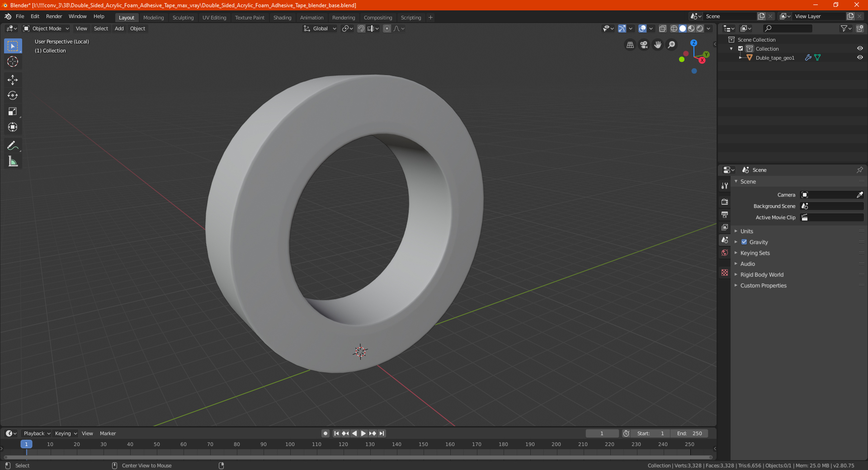Expand the Units panel
This screenshot has width=868, height=470.
coord(746,231)
